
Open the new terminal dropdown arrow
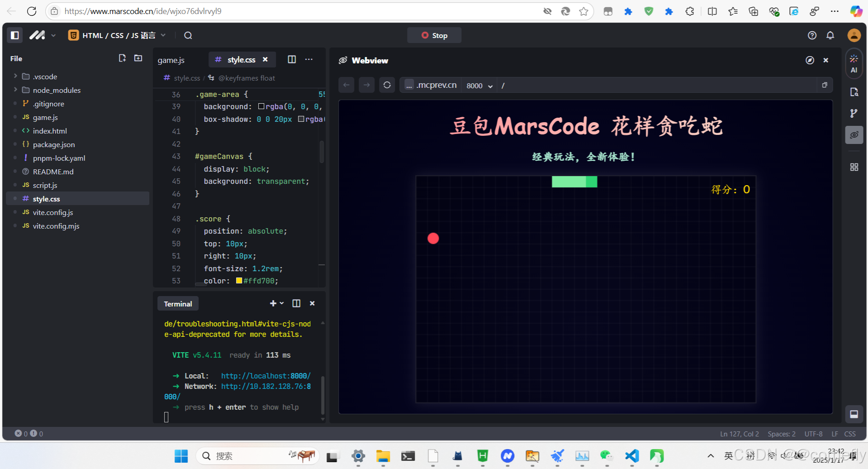282,303
